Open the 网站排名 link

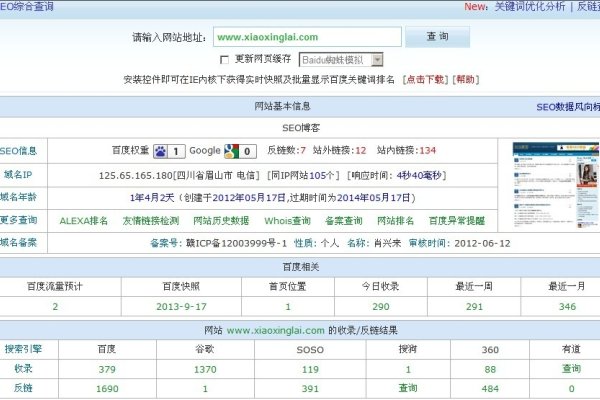coord(396,221)
